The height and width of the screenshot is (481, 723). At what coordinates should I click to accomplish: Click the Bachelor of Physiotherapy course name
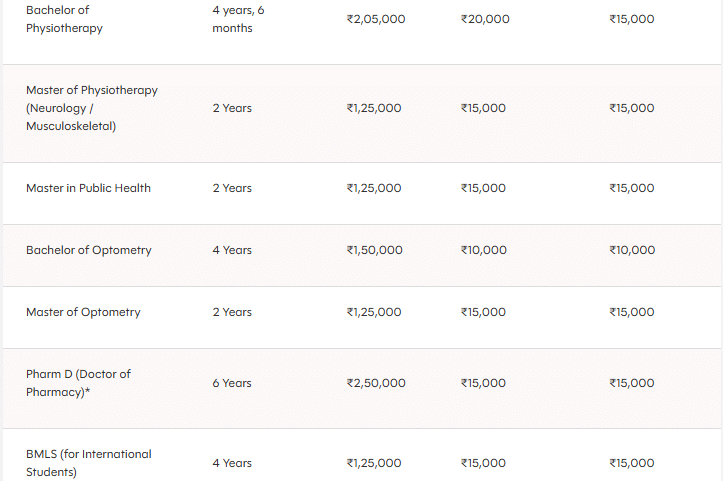[x=65, y=18]
